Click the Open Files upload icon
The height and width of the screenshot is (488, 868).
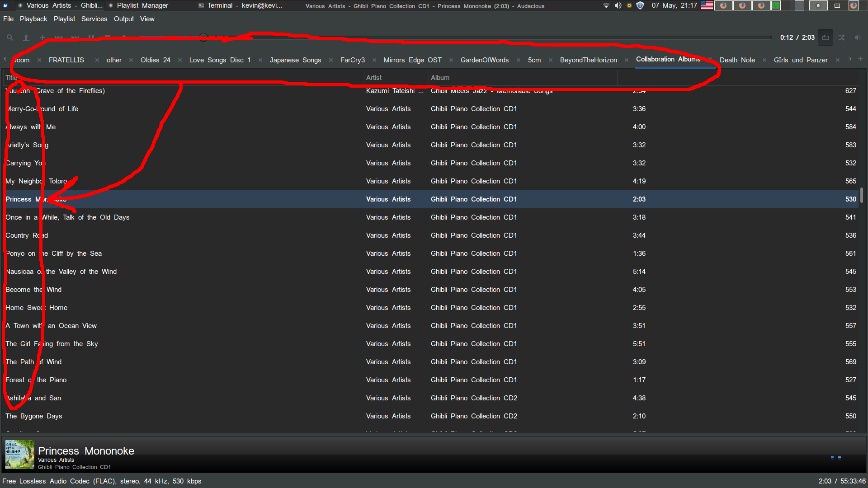click(26, 38)
